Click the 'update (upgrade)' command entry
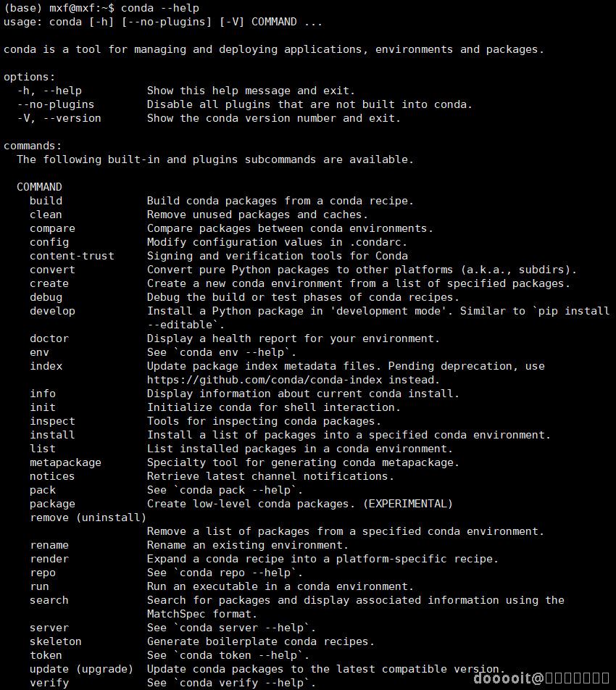 (81, 669)
